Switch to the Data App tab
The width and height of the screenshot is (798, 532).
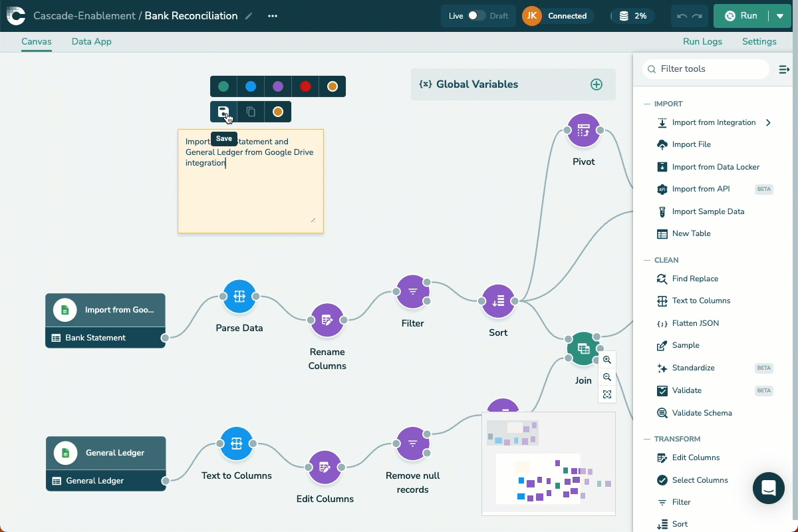pyautogui.click(x=92, y=41)
